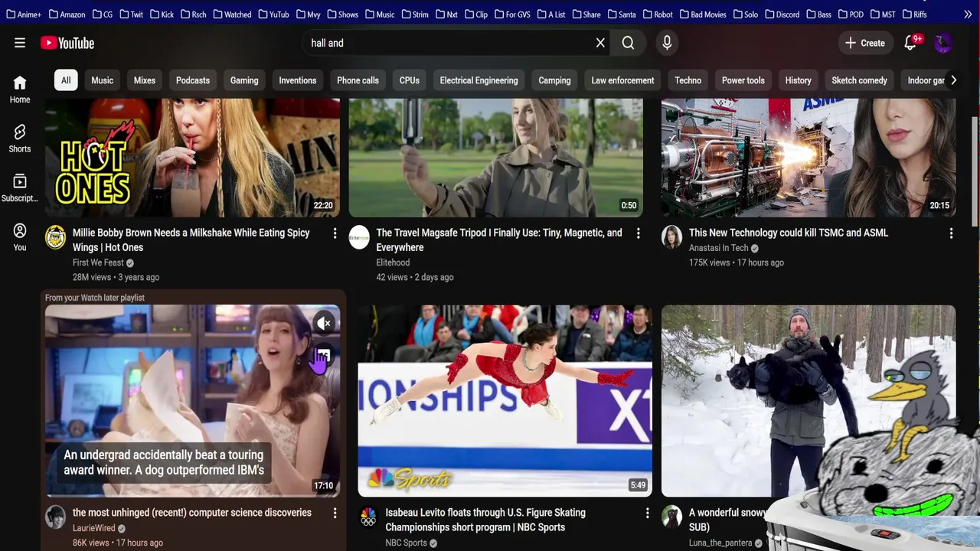980x551 pixels.
Task: Open the TSMC and ASML video thumbnail
Action: pyautogui.click(x=808, y=158)
